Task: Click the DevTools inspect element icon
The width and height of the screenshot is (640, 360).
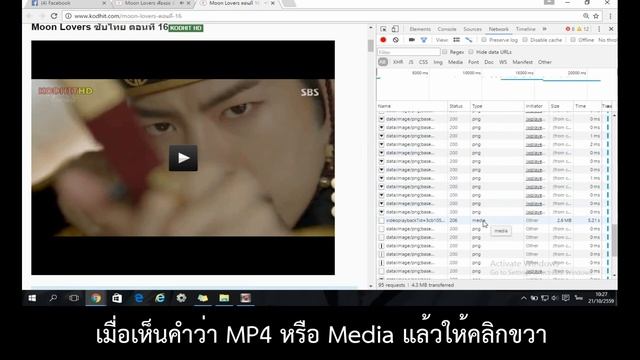Action: coord(383,29)
